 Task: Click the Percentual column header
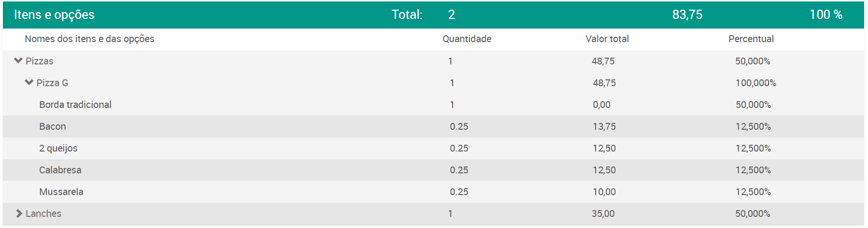(x=751, y=39)
